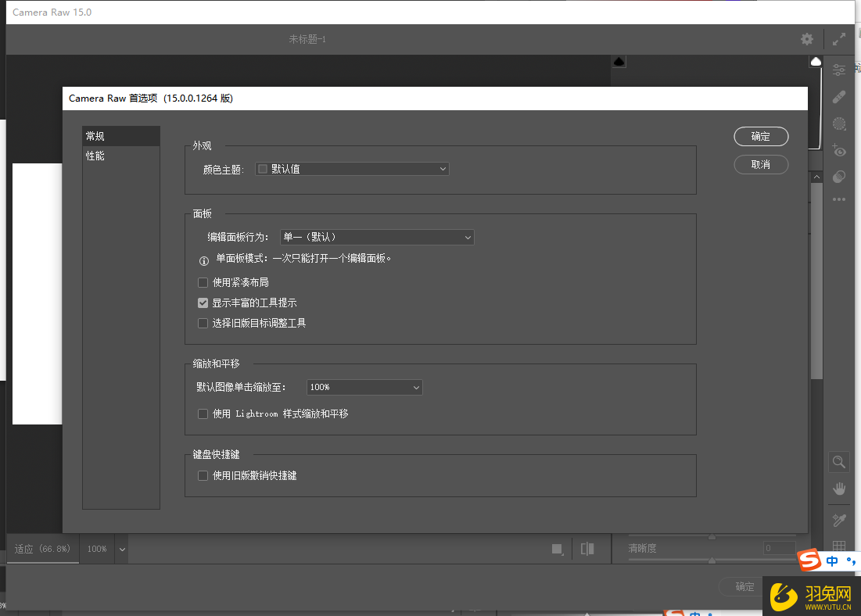Open 默认图像单击缩放至 100% dropdown
Viewport: 861px width, 616px height.
[x=364, y=387]
